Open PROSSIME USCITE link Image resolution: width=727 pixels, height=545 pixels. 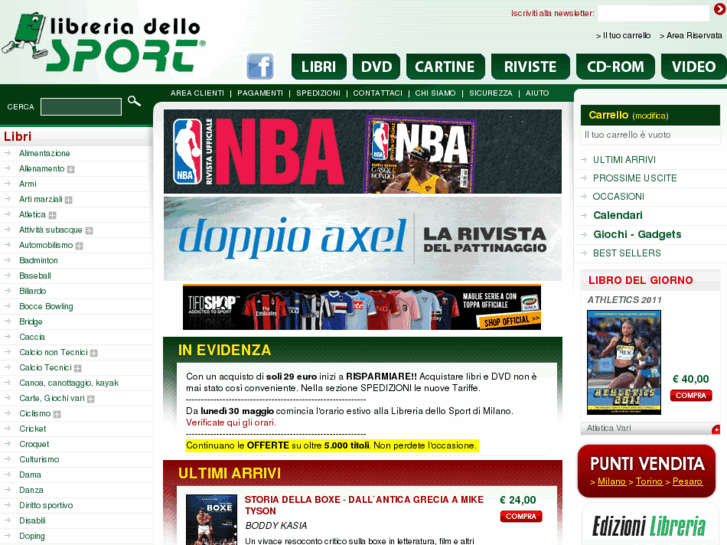pyautogui.click(x=635, y=178)
